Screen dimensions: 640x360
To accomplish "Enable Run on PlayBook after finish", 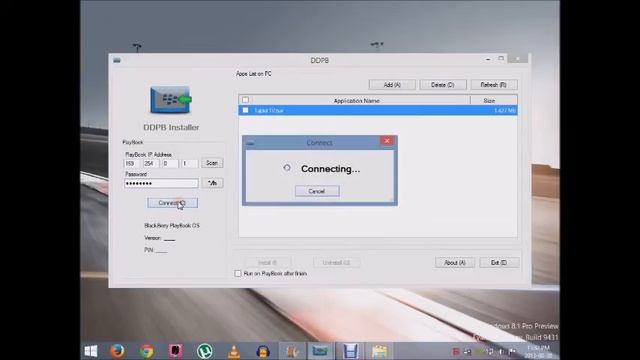I will point(238,273).
